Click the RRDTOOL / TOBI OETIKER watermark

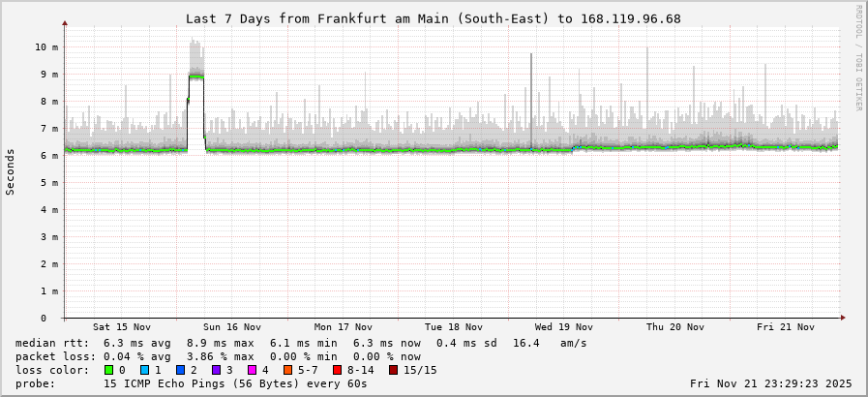click(x=857, y=57)
